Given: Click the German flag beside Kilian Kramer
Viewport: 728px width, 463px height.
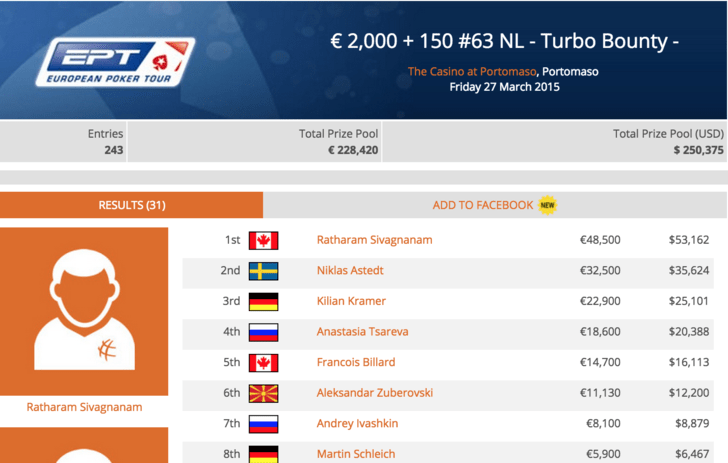Looking at the screenshot, I should pyautogui.click(x=263, y=302).
